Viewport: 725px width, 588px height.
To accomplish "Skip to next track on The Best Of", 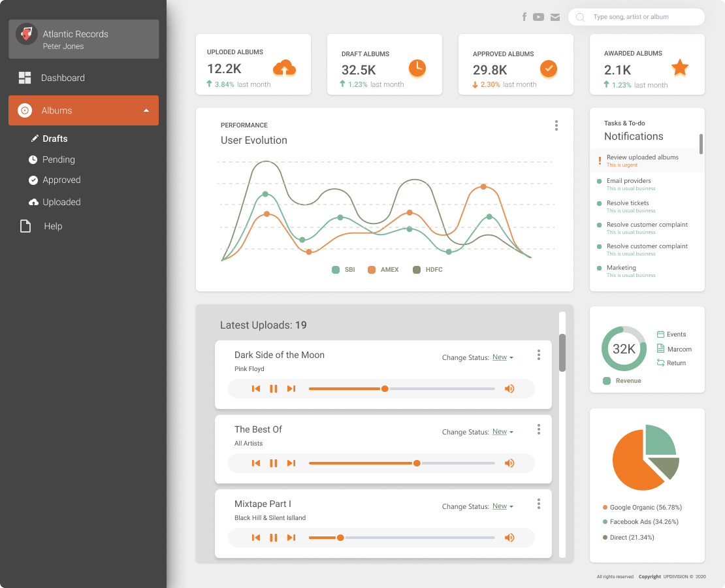I will coord(291,463).
